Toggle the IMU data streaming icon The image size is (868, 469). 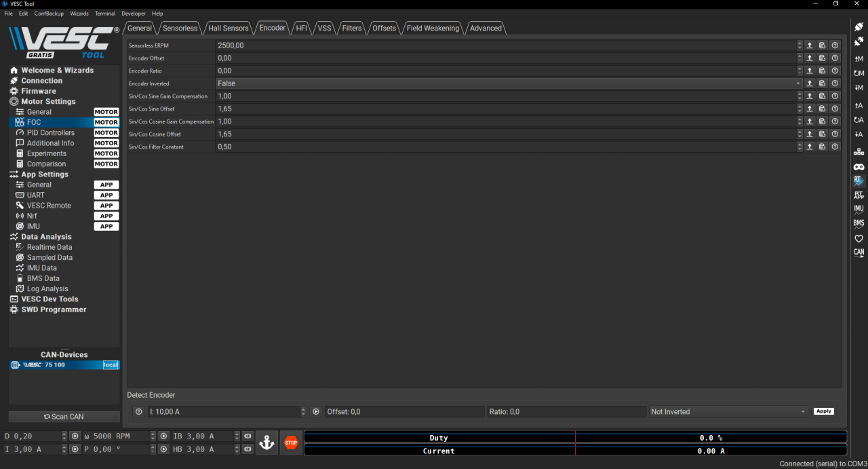[x=859, y=209]
